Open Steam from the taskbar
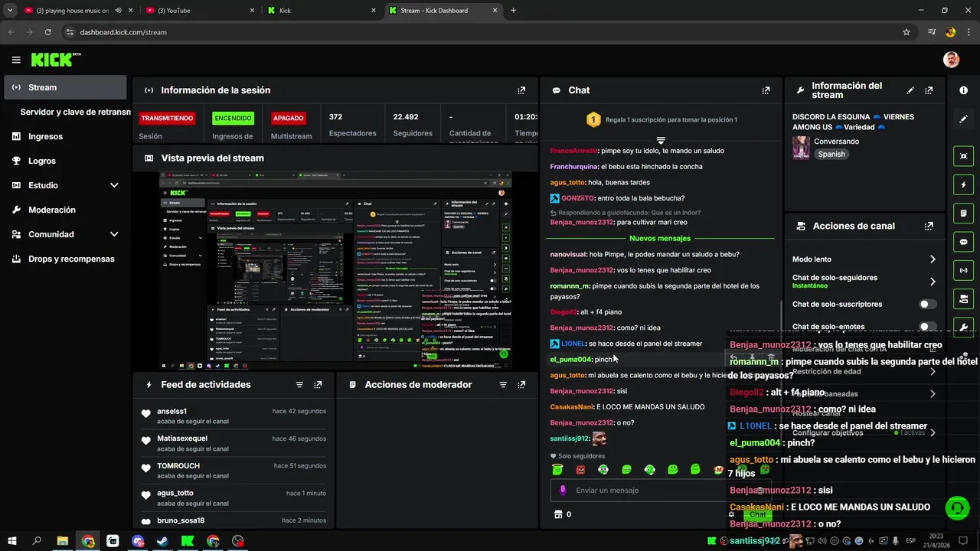 [x=163, y=541]
